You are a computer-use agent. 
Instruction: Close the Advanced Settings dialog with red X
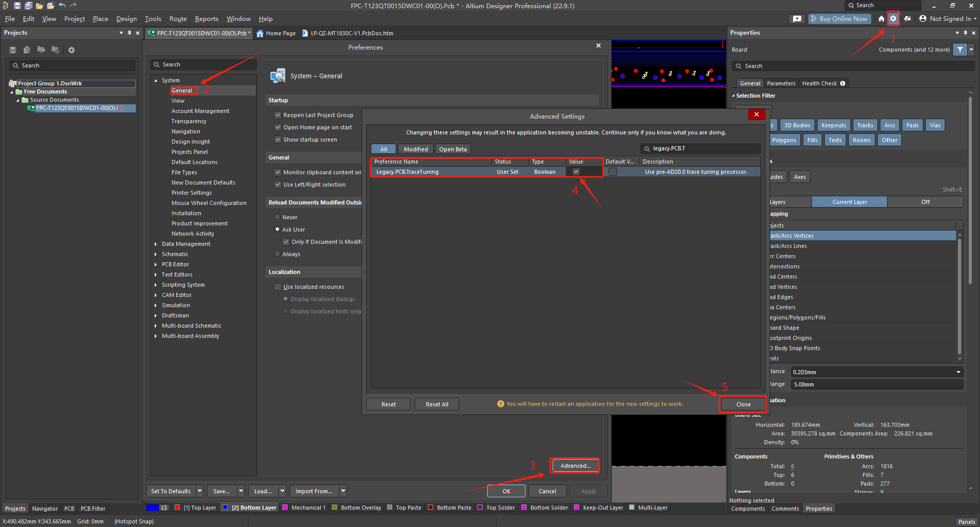(756, 114)
